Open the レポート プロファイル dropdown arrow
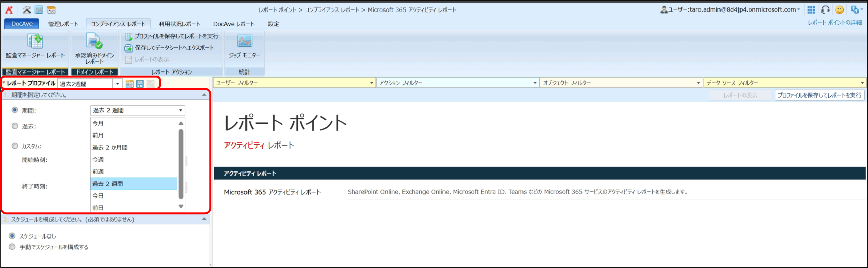The width and height of the screenshot is (868, 268). (117, 84)
